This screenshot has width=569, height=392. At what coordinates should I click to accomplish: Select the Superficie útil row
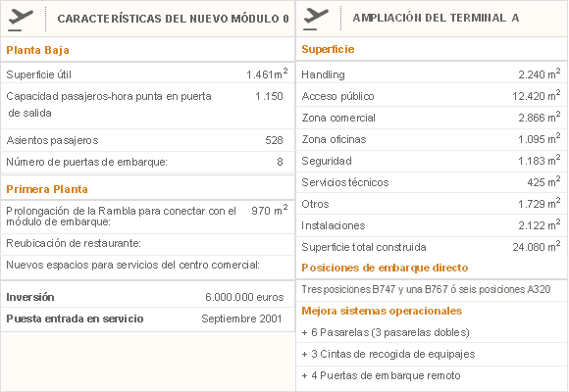(147, 74)
